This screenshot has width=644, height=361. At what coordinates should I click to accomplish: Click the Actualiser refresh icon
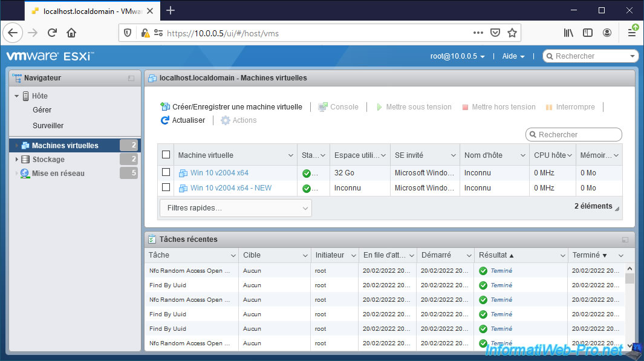pyautogui.click(x=164, y=120)
